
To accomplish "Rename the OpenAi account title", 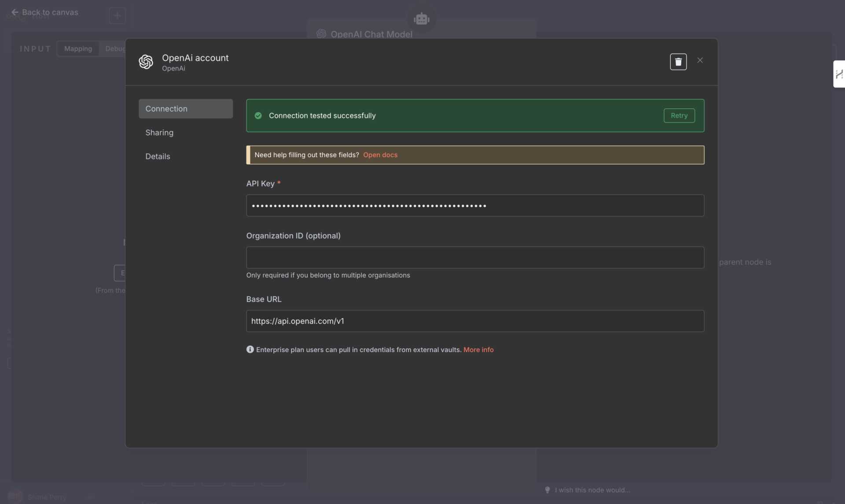I will [195, 58].
